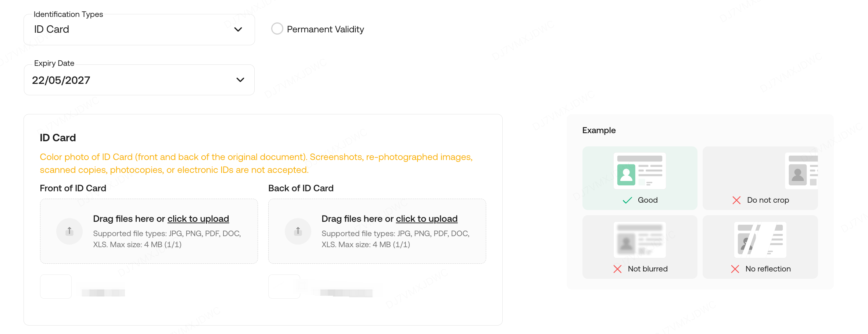The height and width of the screenshot is (334, 868).
Task: Expand the Expiry Date picker chevron
Action: click(x=240, y=80)
